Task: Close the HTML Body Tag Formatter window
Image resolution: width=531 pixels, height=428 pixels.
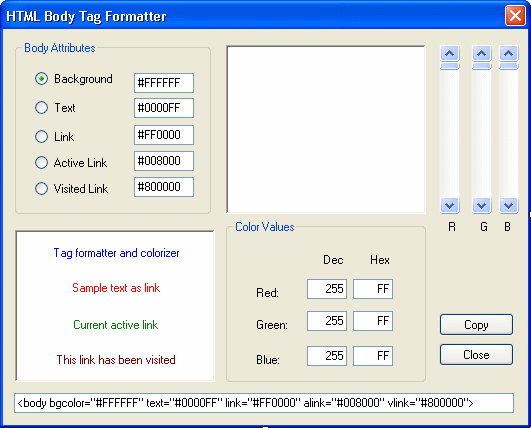Action: (x=515, y=16)
